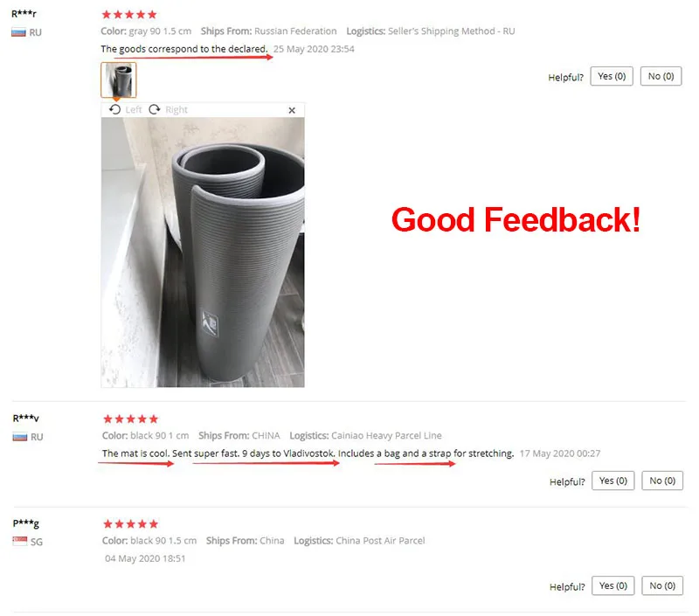Vote Yes on R***v's review
Viewport: 699px width, 616px height.
pyautogui.click(x=613, y=481)
